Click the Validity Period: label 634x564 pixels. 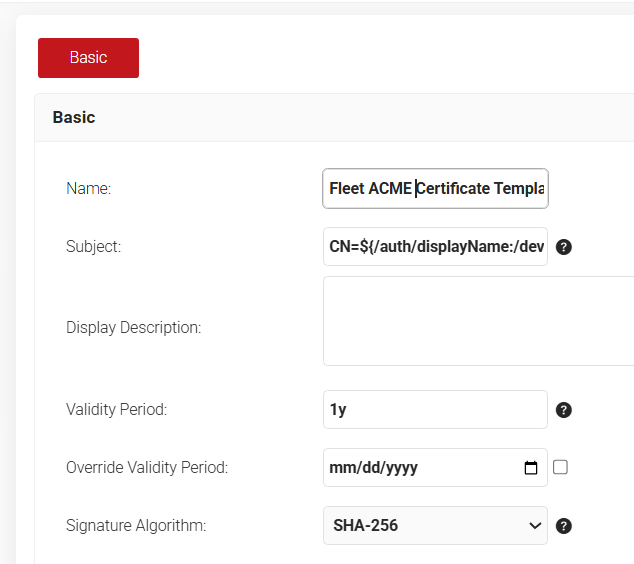pyautogui.click(x=116, y=410)
